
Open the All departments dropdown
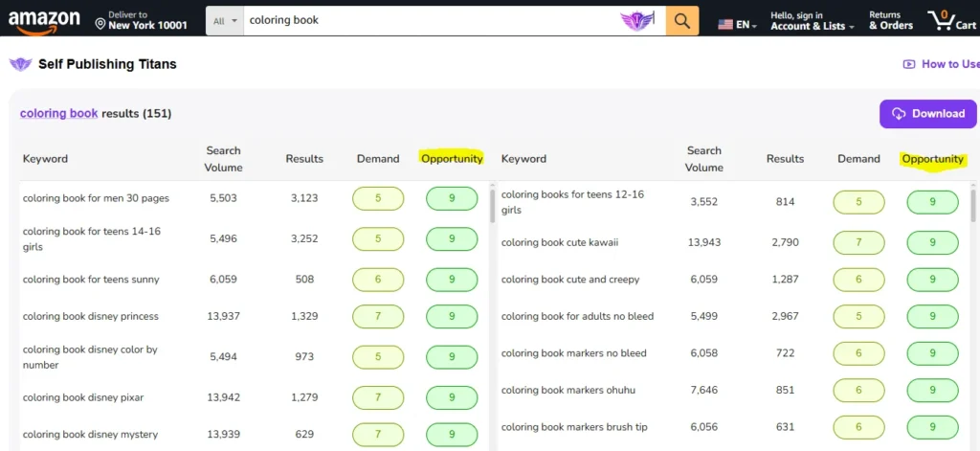[x=224, y=21]
